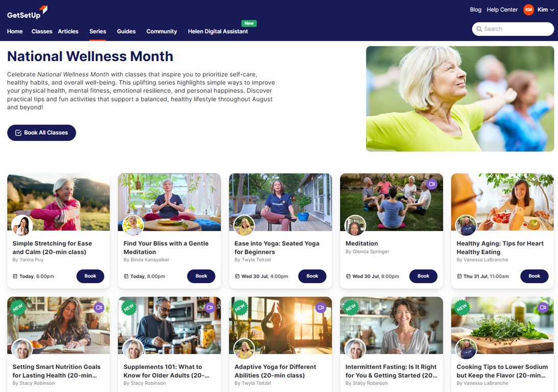This screenshot has width=558, height=392.
Task: Open the Help Center link
Action: (x=502, y=10)
